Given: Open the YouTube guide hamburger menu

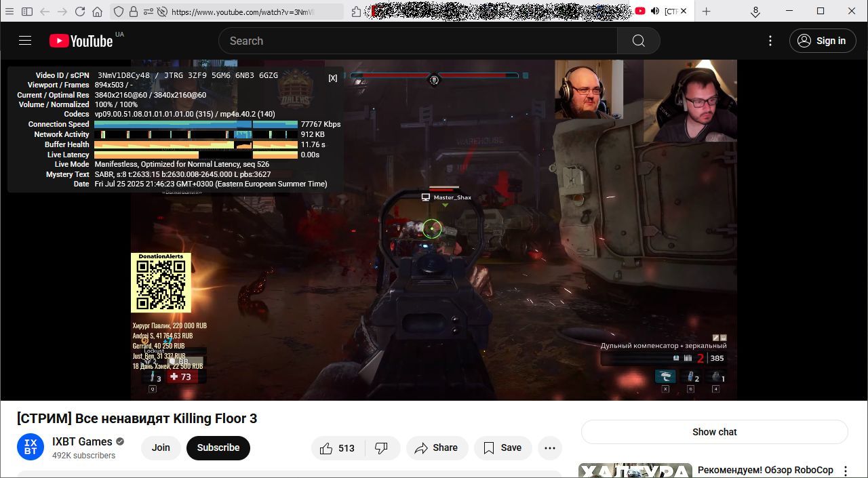Looking at the screenshot, I should [x=25, y=41].
